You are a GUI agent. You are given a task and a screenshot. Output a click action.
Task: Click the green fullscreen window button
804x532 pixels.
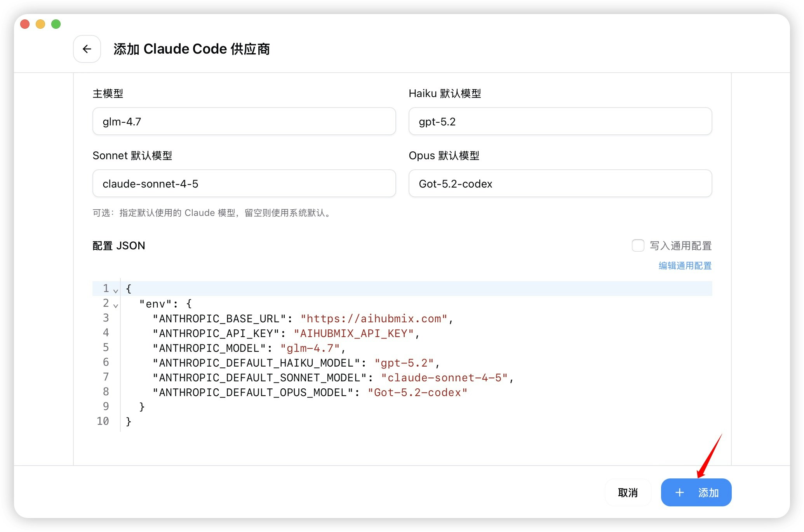(x=56, y=24)
